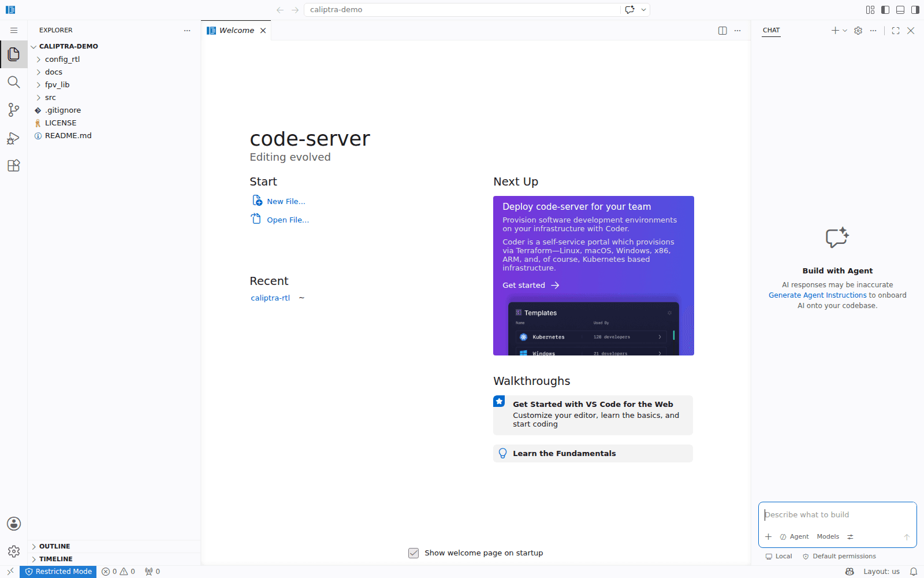
Task: Toggle secondary side bar visibility
Action: pyautogui.click(x=915, y=10)
